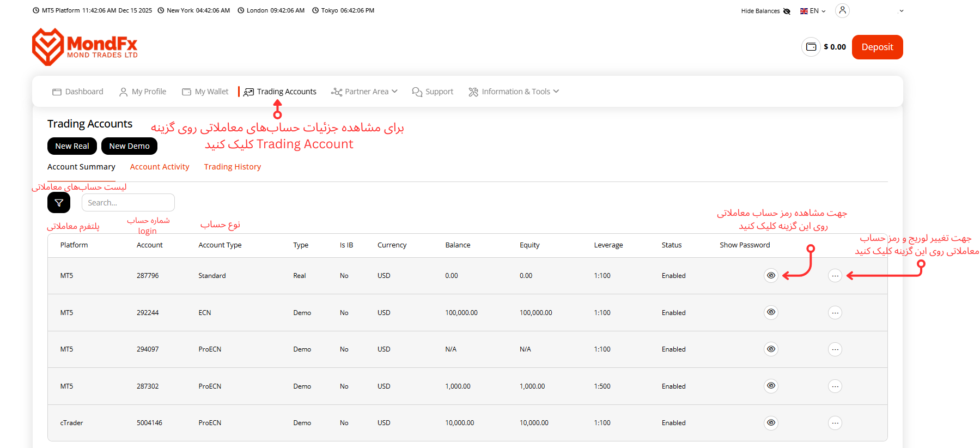Create a New Demo account
This screenshot has height=448, width=980.
[129, 146]
